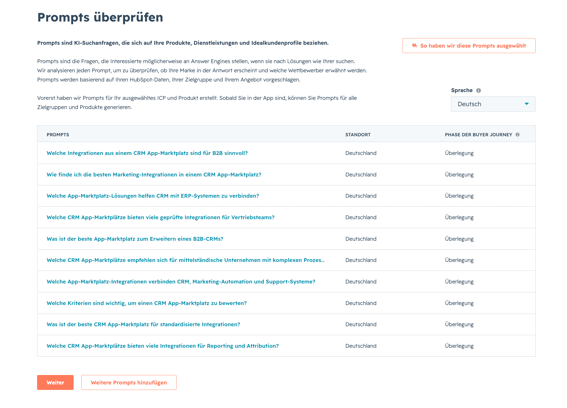Image resolution: width=567 pixels, height=408 pixels.
Task: Click 'So haben wir diese Prompts ausgewählt' button
Action: pyautogui.click(x=469, y=46)
